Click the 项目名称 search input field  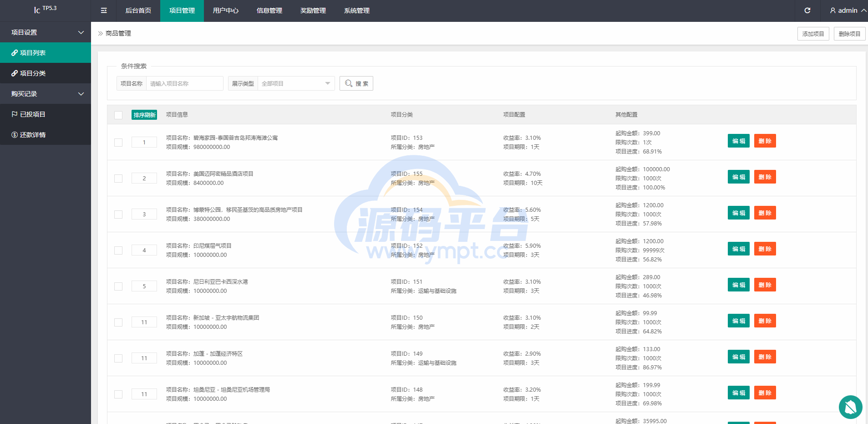click(x=184, y=83)
